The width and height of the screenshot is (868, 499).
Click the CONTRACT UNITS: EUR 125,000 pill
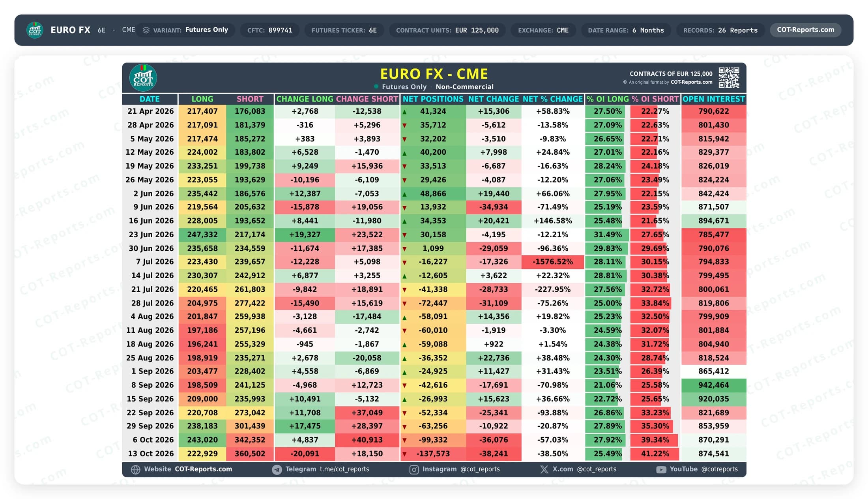coord(447,30)
